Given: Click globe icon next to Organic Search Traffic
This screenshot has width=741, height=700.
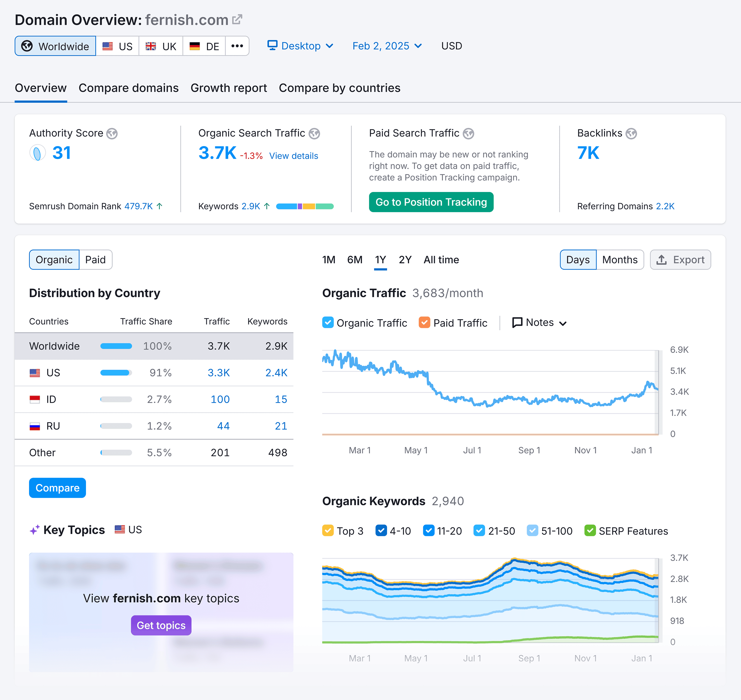Looking at the screenshot, I should pyautogui.click(x=314, y=134).
